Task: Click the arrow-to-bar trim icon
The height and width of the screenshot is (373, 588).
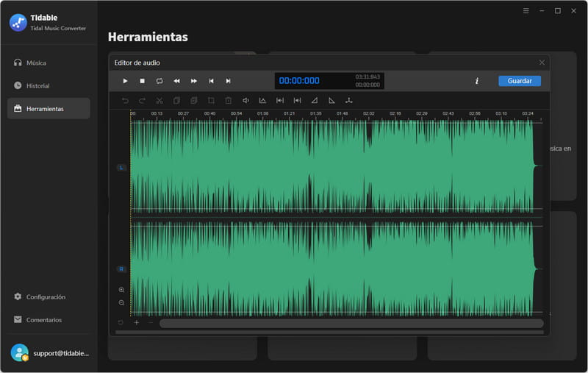Action: [297, 101]
